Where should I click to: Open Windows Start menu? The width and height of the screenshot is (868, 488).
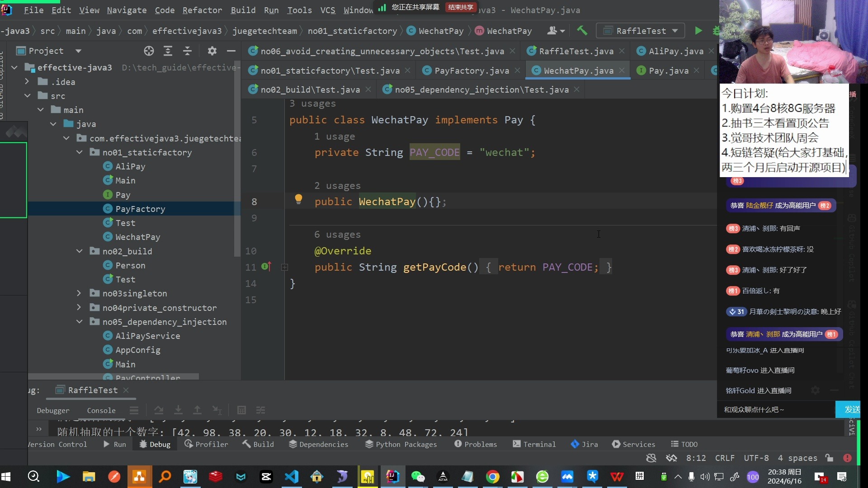click(x=6, y=477)
